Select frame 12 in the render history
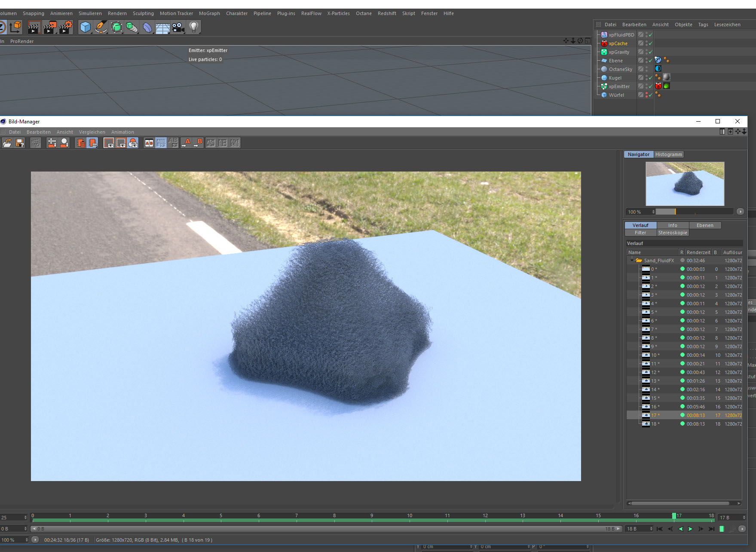This screenshot has width=756, height=552. (654, 372)
